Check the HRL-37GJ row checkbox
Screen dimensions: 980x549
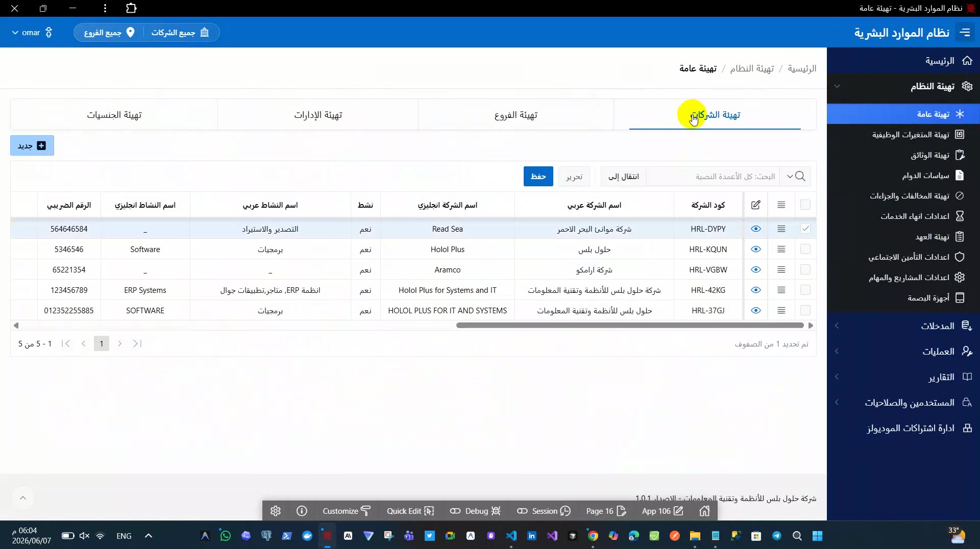pos(805,311)
